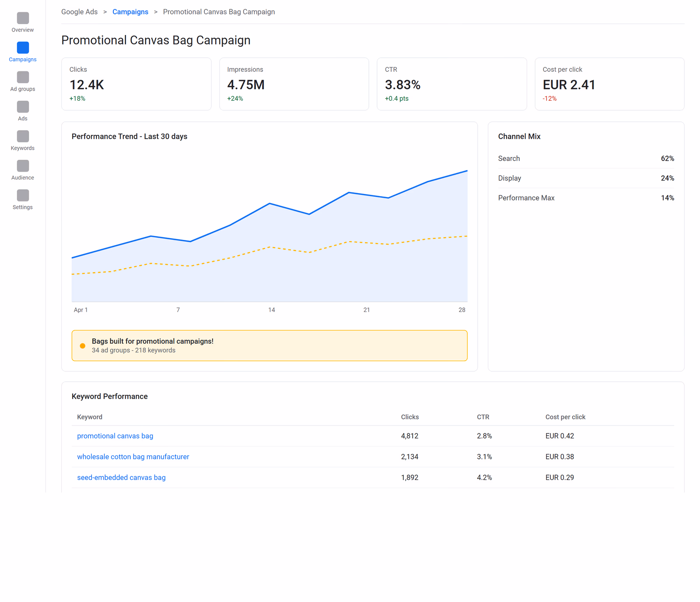Open 'wholesale cotton bag manufacturer' keyword

pyautogui.click(x=133, y=457)
